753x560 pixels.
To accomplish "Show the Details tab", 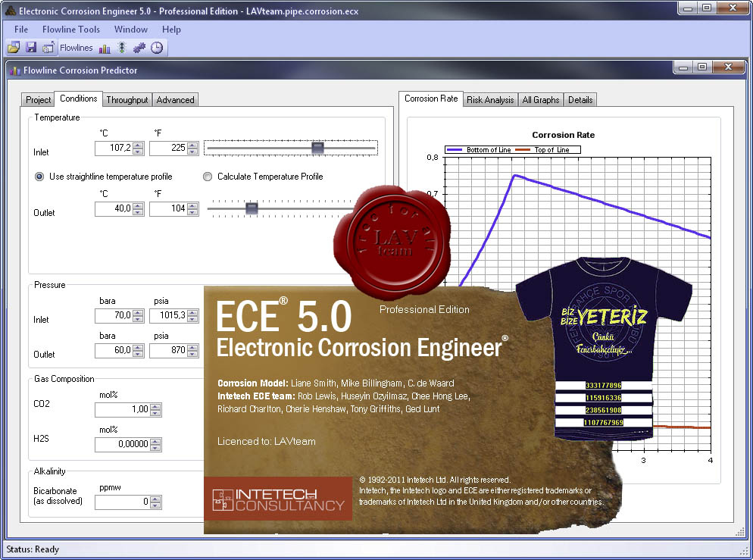I will pyautogui.click(x=580, y=99).
